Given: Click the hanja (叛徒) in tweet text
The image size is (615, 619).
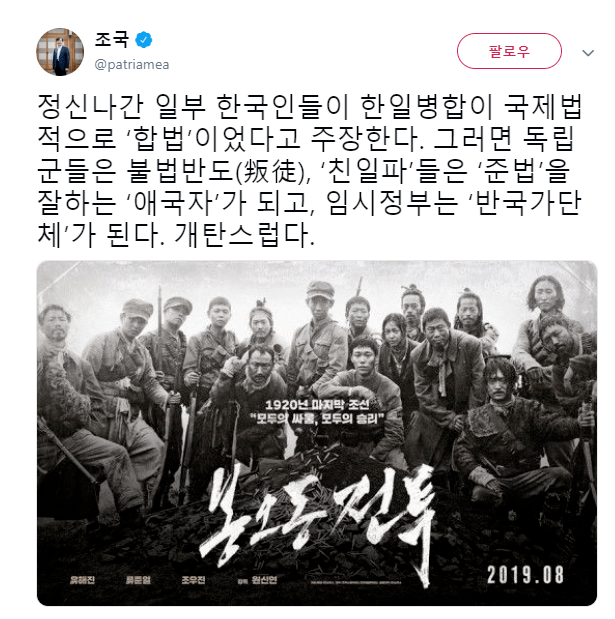Looking at the screenshot, I should coord(273,172).
